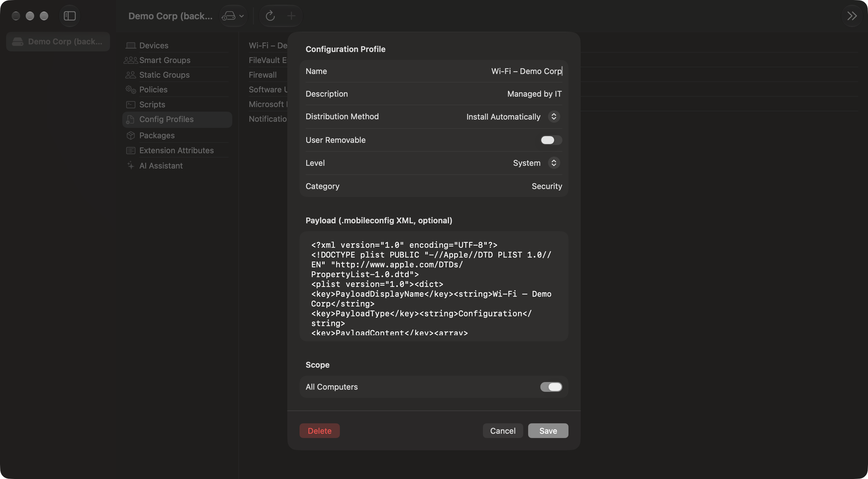
Task: Edit the Category field
Action: point(434,186)
